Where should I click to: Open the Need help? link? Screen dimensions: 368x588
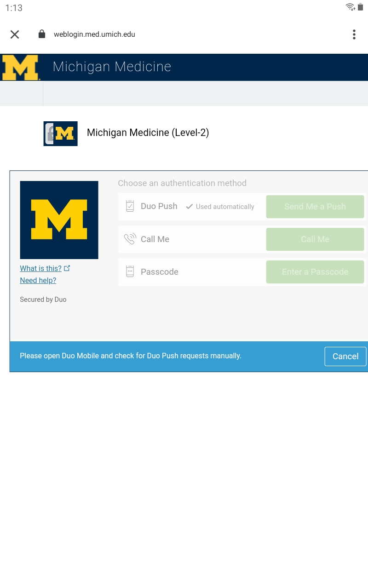coord(38,281)
